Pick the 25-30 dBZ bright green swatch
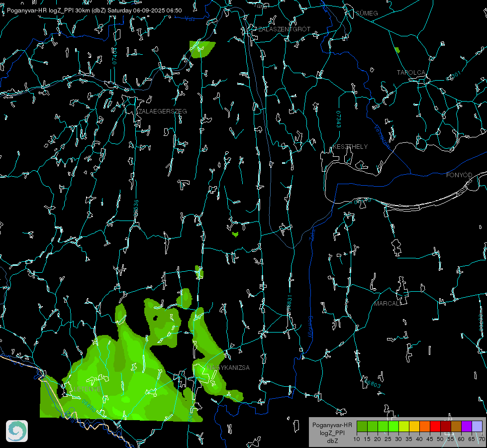487x448 pixels. [x=393, y=426]
